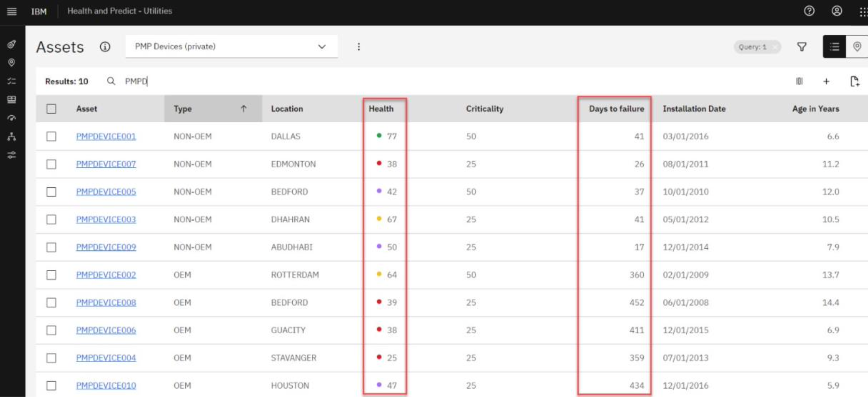
Task: Sort by Type column header arrow
Action: click(243, 109)
